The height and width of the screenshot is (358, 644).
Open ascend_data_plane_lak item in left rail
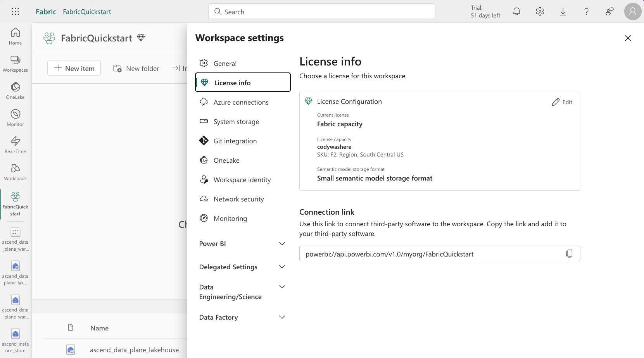(16, 273)
